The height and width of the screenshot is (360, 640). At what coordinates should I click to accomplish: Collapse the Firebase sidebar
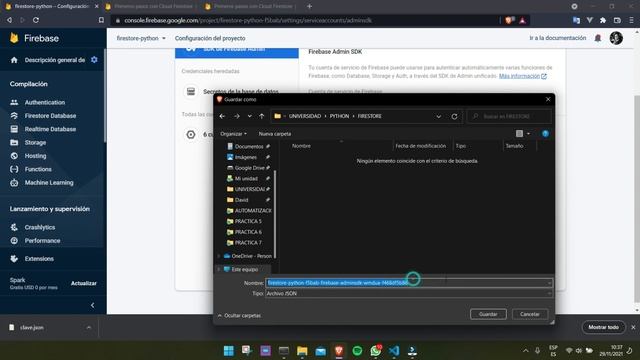pyautogui.click(x=93, y=305)
